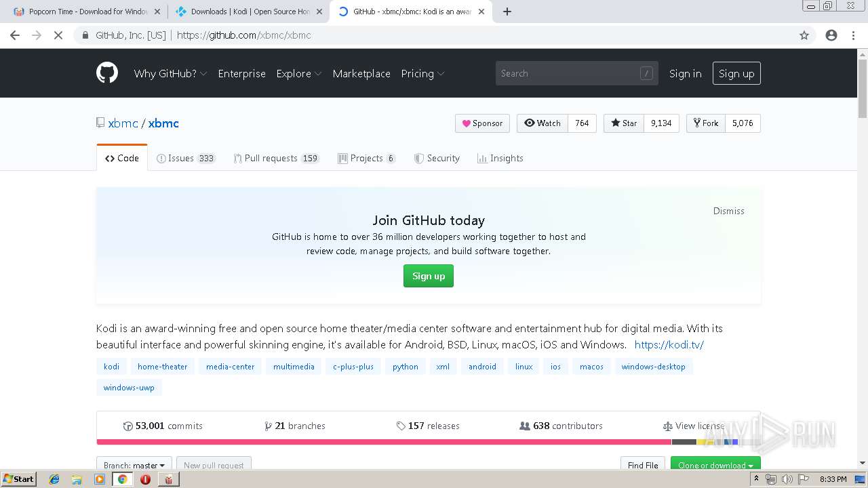The height and width of the screenshot is (488, 868).
Task: Select the windows-uwp topic tag
Action: [x=129, y=388]
